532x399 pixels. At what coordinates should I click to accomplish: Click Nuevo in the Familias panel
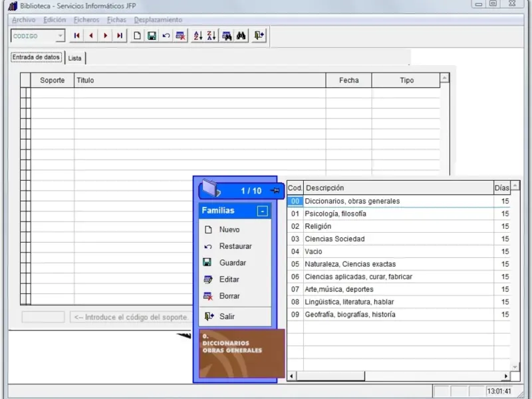click(229, 229)
